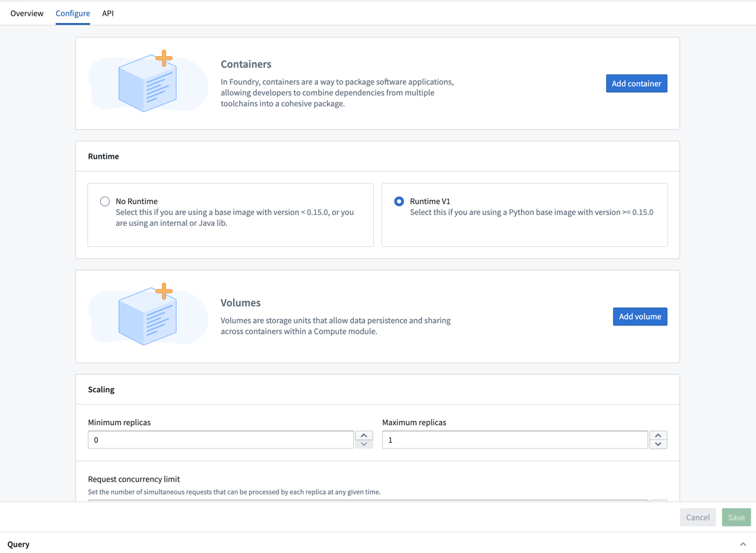Click the Save button
Viewport: 756px width, 553px height.
point(736,517)
